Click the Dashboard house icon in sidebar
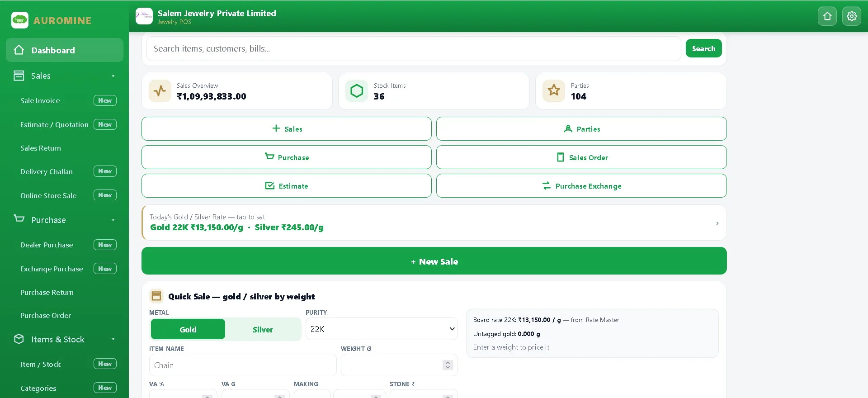The width and height of the screenshot is (868, 398). [19, 50]
